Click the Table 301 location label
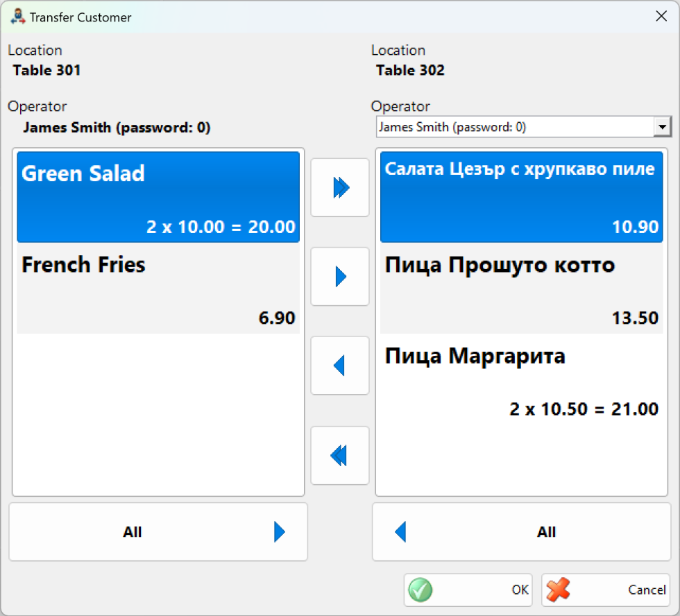The image size is (680, 616). click(47, 70)
